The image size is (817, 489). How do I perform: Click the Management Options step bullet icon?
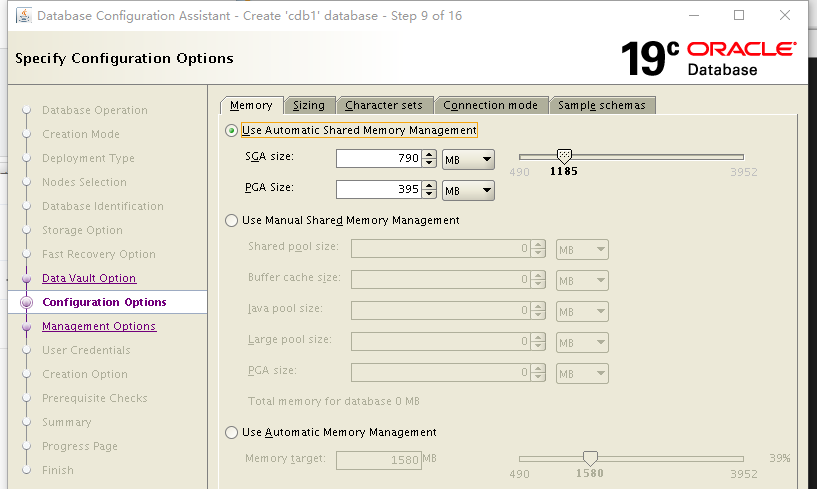click(x=26, y=326)
